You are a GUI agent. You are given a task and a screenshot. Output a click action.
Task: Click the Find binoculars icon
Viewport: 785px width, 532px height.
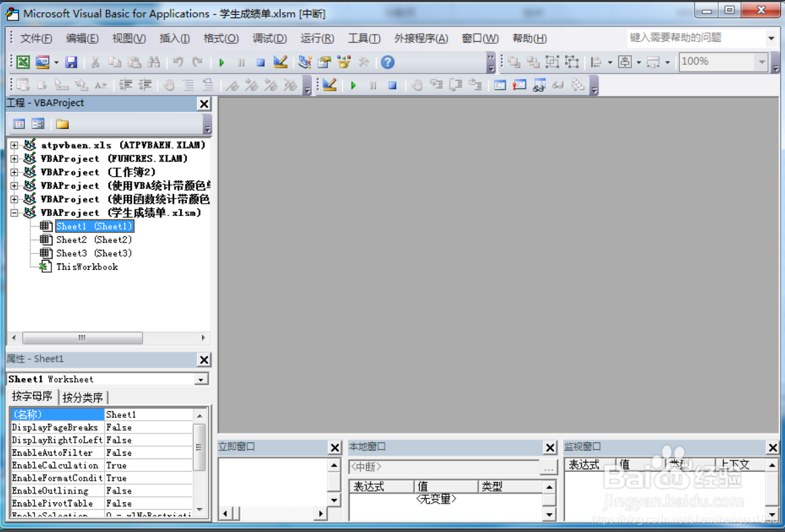[153, 62]
